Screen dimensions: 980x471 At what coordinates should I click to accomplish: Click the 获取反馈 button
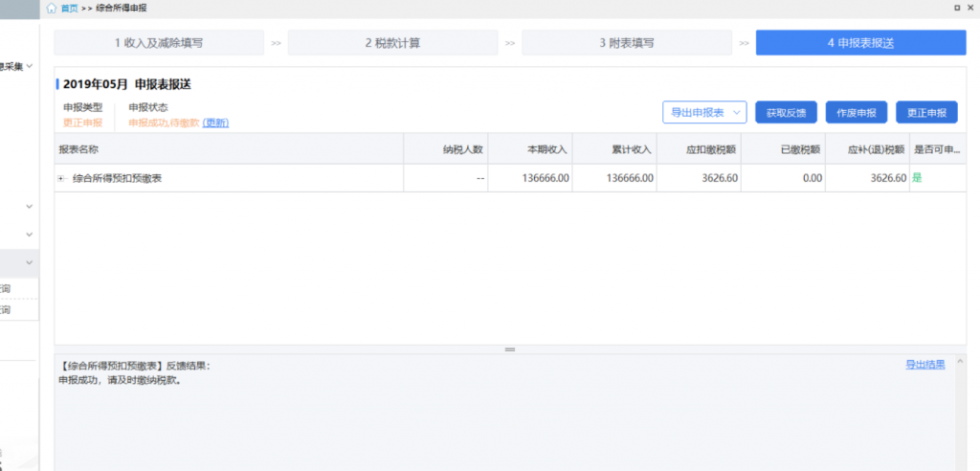[786, 112]
